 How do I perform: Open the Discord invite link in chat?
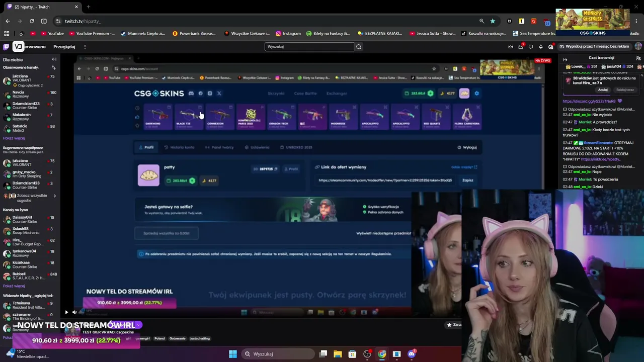[589, 102]
